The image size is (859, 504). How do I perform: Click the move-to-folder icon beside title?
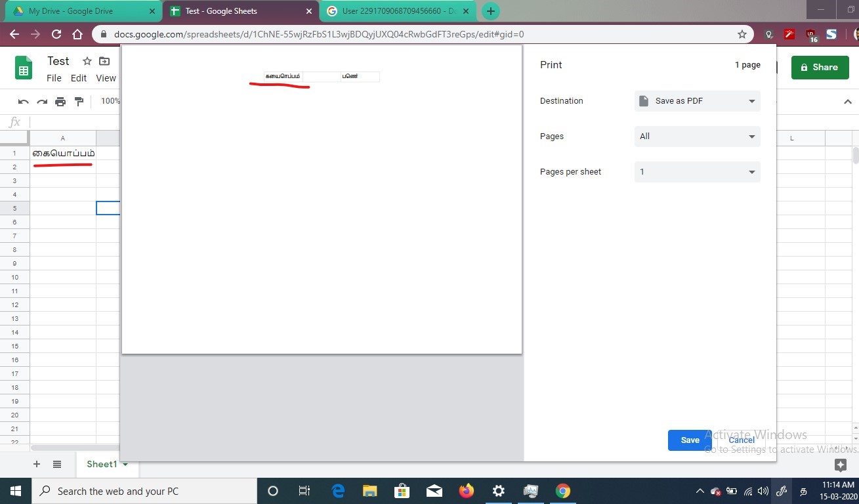pyautogui.click(x=104, y=61)
